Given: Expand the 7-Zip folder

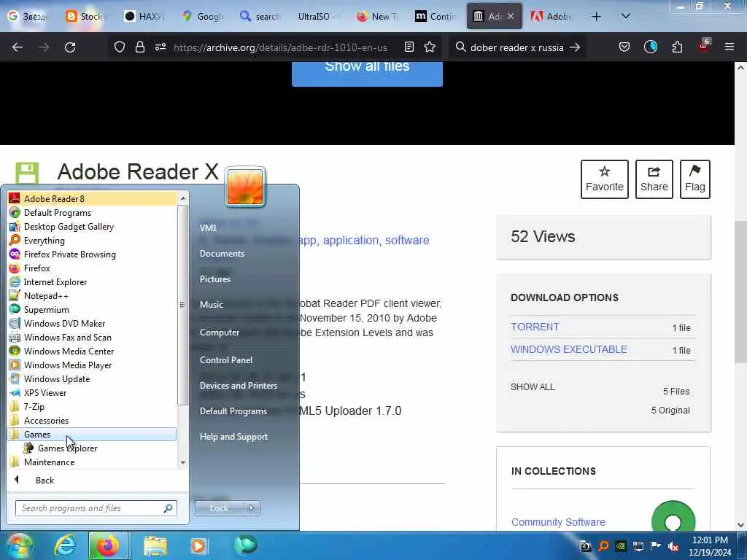Looking at the screenshot, I should [91, 406].
